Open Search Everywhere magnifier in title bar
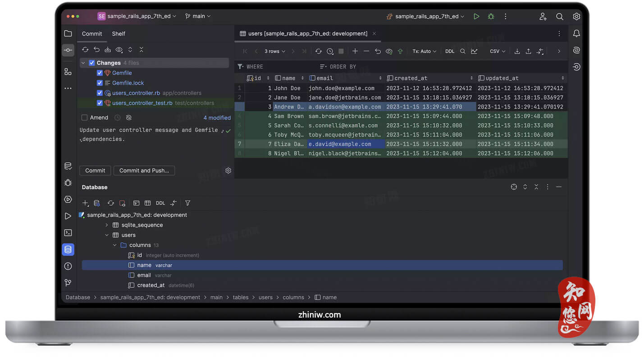Screen dimensions: 644x359 (x=560, y=16)
